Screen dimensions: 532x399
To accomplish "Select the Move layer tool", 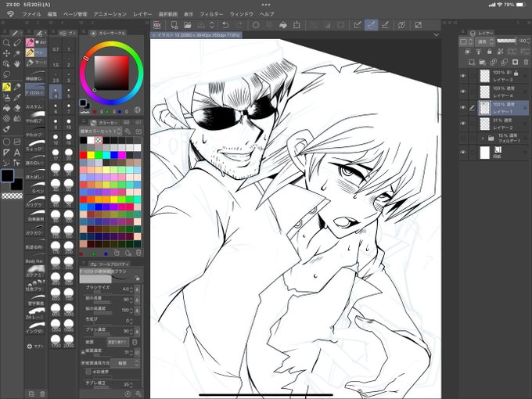I will coord(6,53).
